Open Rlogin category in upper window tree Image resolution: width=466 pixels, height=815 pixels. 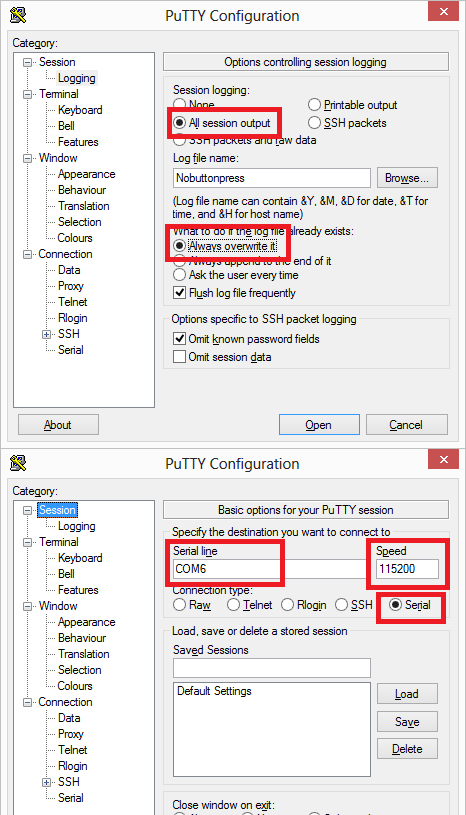pos(73,318)
